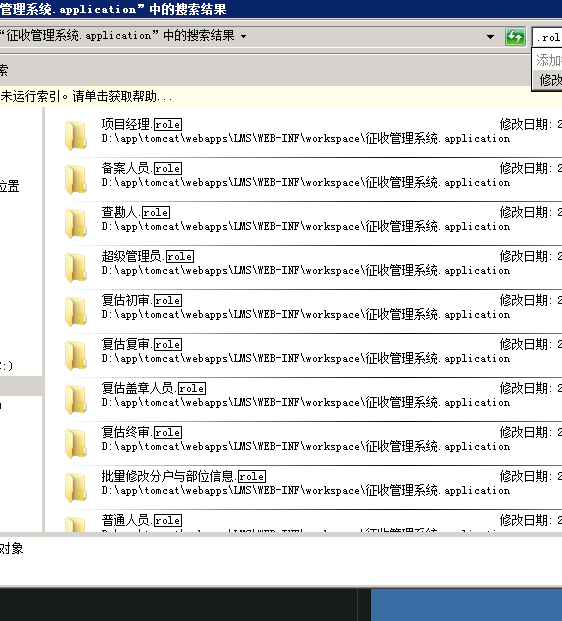Select the 项目经理.role folder icon

click(76, 135)
